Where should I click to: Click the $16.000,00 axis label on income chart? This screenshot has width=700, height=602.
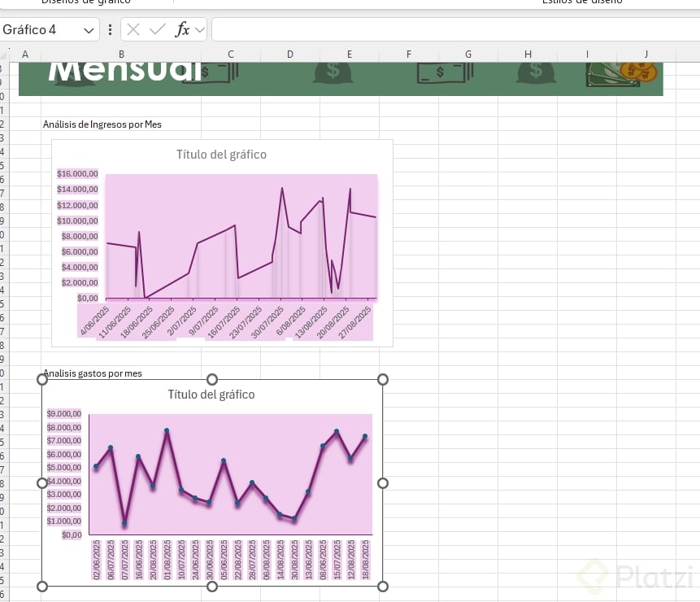click(x=77, y=174)
